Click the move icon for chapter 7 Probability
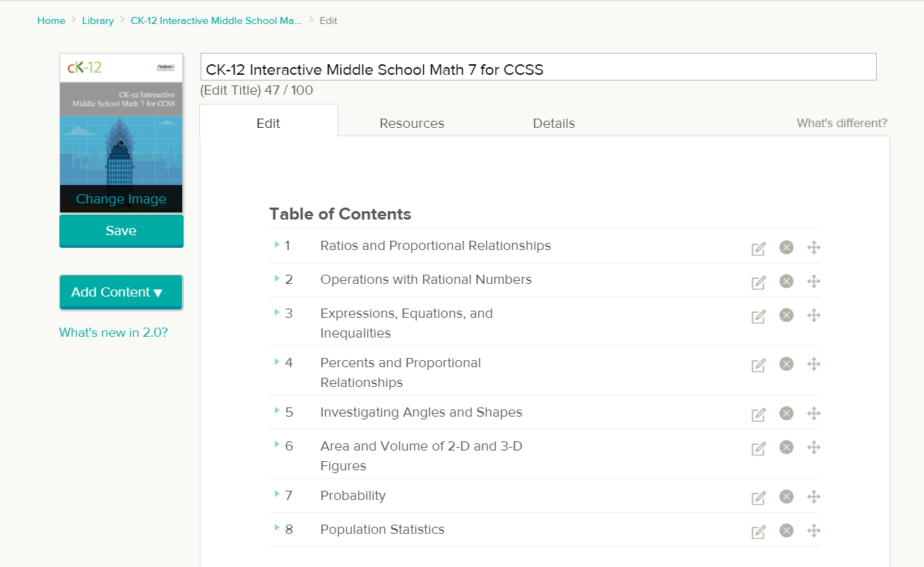This screenshot has height=567, width=924. tap(813, 497)
